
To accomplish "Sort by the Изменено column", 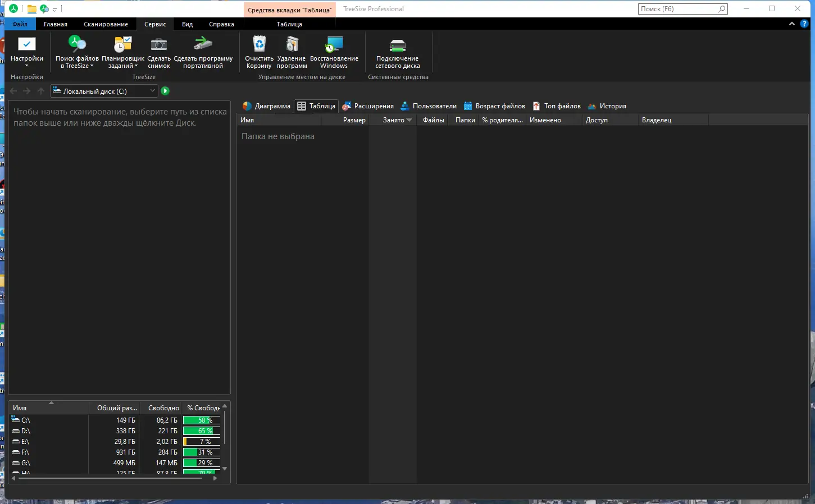I will click(x=554, y=120).
